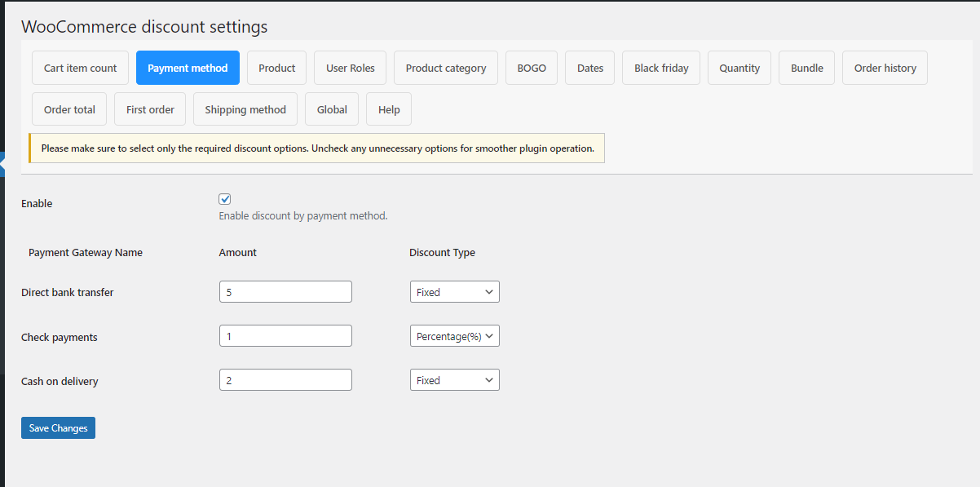Switch to the Cart item count tab
Screen dimensions: 980x487
point(80,68)
